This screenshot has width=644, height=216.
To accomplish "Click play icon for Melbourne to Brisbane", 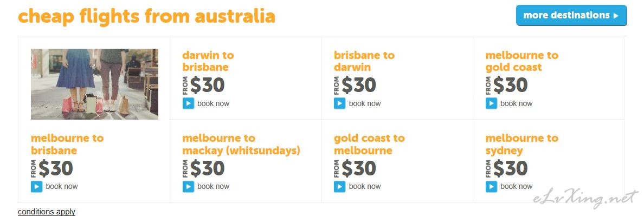I will tap(36, 186).
